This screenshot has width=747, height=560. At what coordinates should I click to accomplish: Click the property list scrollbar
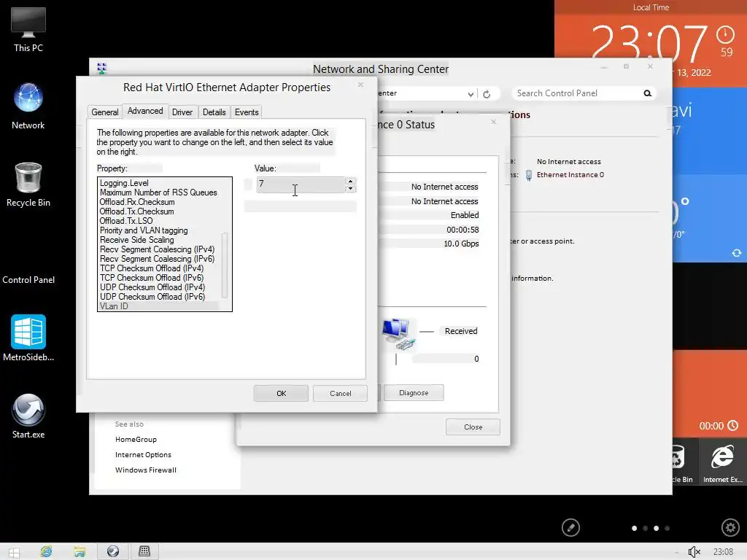pos(225,265)
